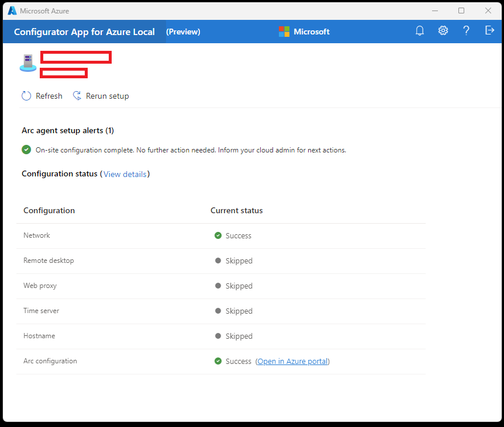The height and width of the screenshot is (427, 504).
Task: Open the notifications bell icon
Action: [x=419, y=31]
